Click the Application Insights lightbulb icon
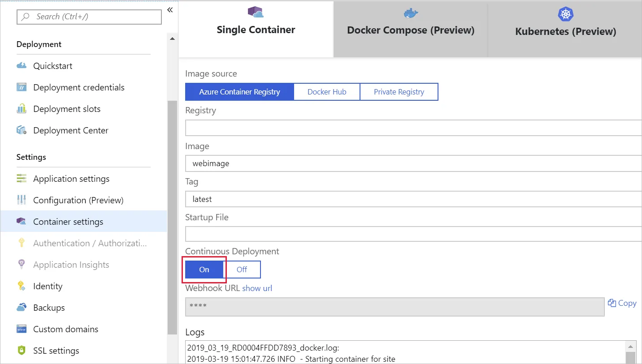642x364 pixels. point(22,265)
